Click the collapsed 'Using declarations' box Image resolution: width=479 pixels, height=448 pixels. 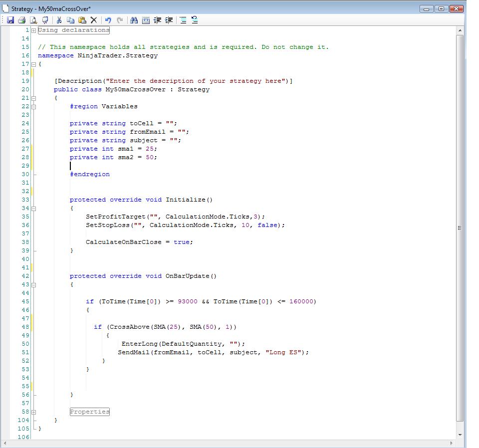pos(74,30)
